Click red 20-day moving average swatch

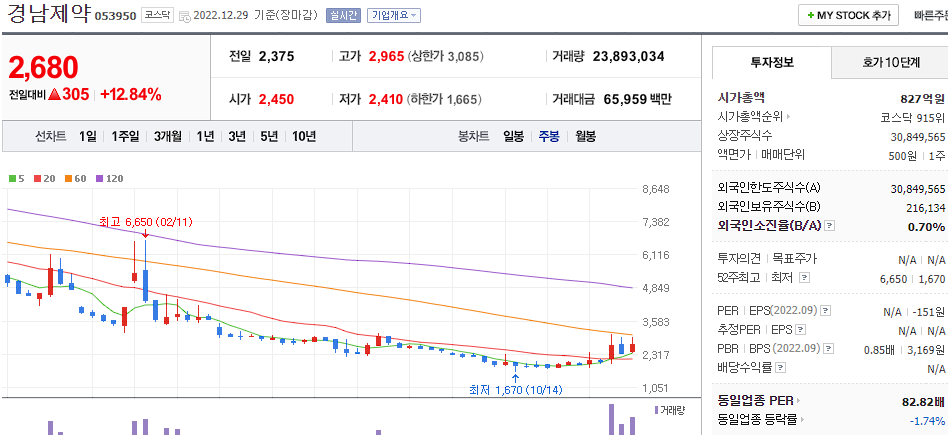click(37, 178)
